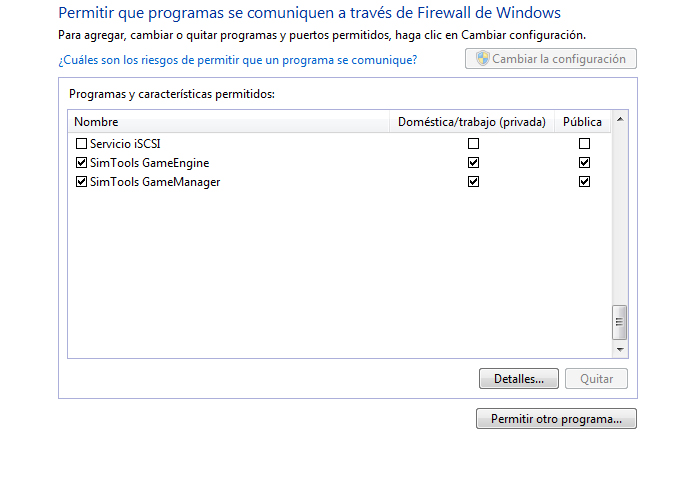696x480 pixels.
Task: Uncheck SimTools GameEngine name checkbox
Action: (81, 163)
